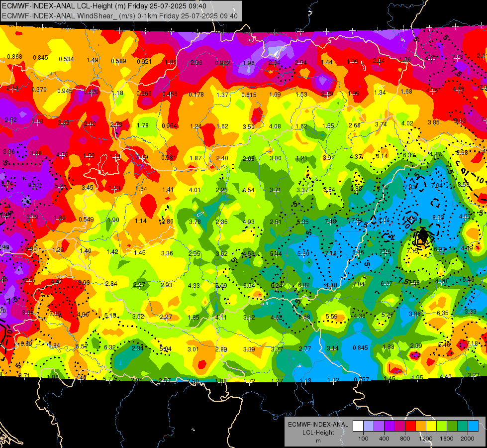Click the wind shear value 3.50

tap(248, 126)
